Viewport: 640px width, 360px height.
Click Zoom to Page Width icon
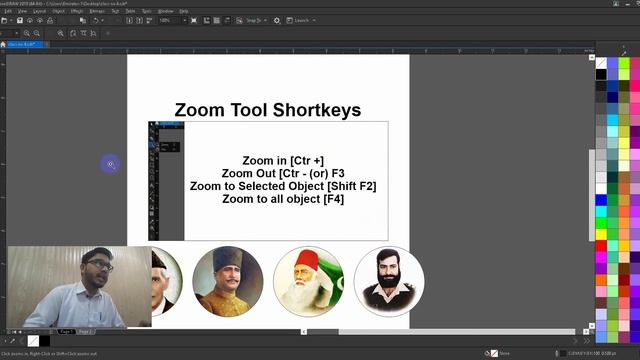tap(83, 33)
